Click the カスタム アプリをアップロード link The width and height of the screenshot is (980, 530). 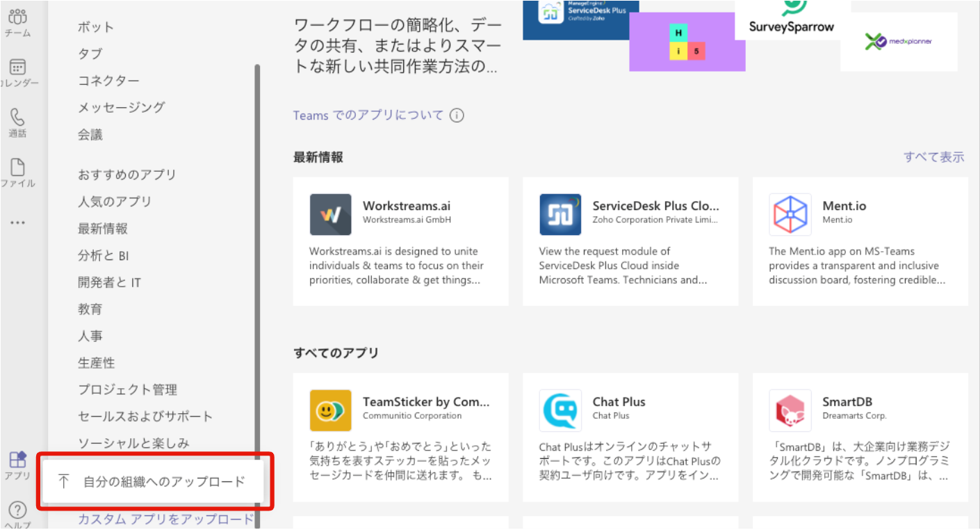pyautogui.click(x=165, y=520)
